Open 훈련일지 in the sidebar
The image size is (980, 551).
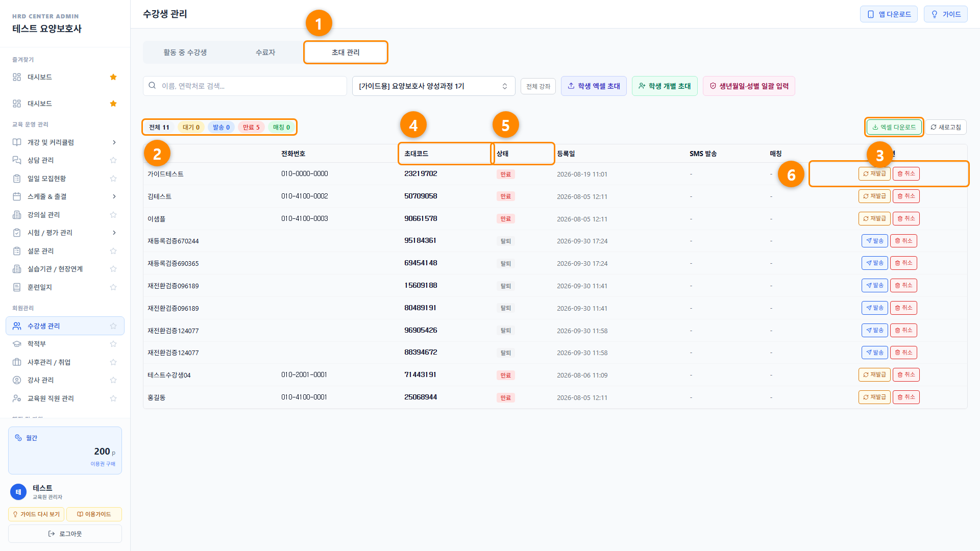coord(65,287)
